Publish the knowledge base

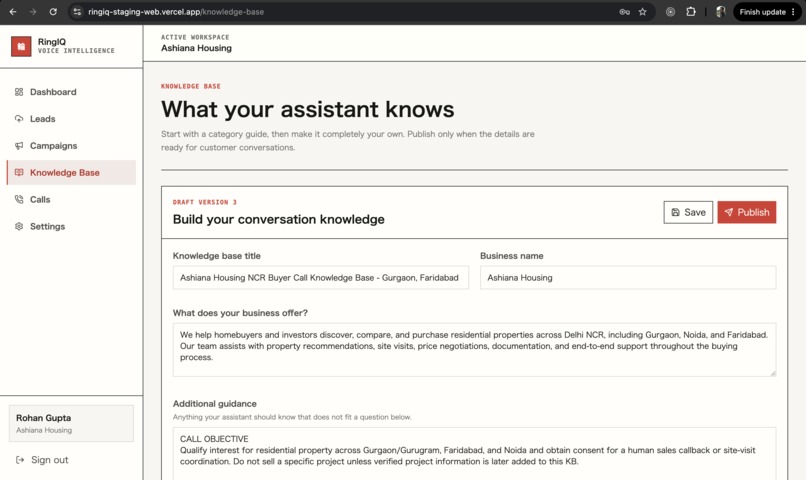point(746,212)
